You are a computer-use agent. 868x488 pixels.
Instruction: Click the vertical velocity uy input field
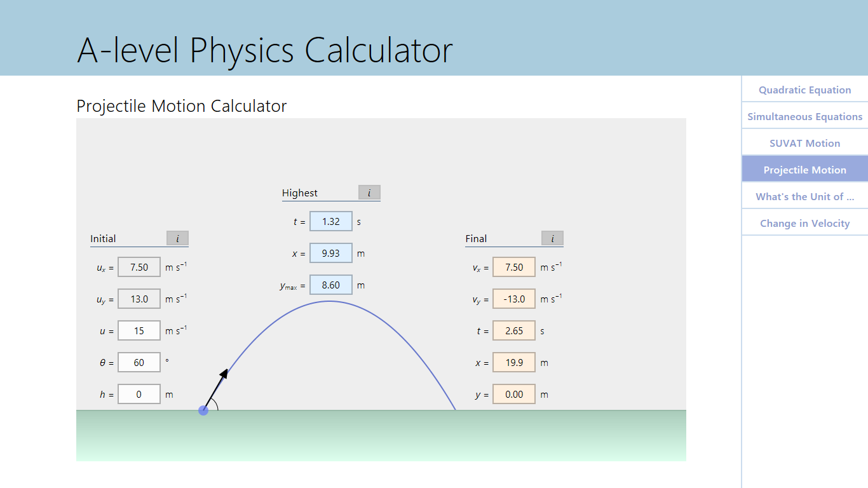pyautogui.click(x=139, y=299)
